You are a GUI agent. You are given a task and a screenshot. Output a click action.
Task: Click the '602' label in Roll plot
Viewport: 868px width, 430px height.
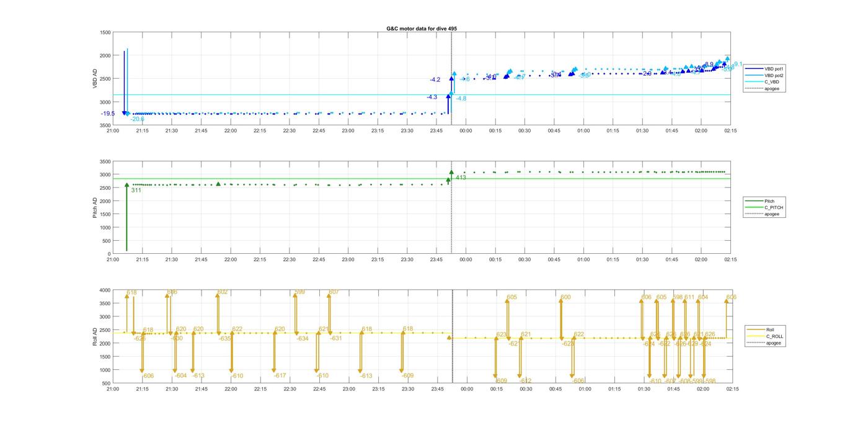point(223,292)
